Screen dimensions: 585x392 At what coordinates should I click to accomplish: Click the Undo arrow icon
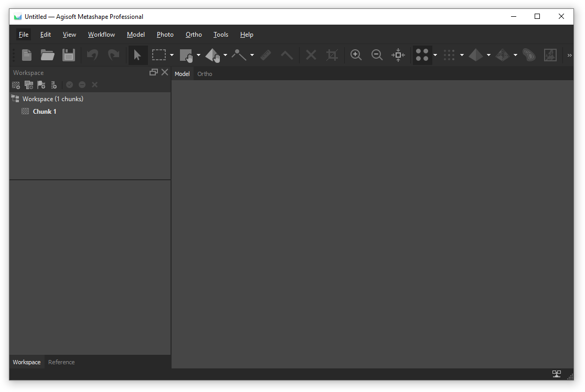pyautogui.click(x=92, y=55)
